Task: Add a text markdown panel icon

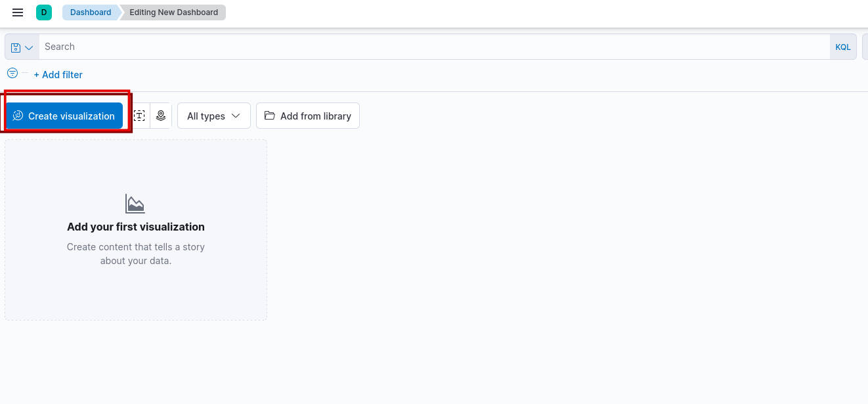Action: (139, 116)
